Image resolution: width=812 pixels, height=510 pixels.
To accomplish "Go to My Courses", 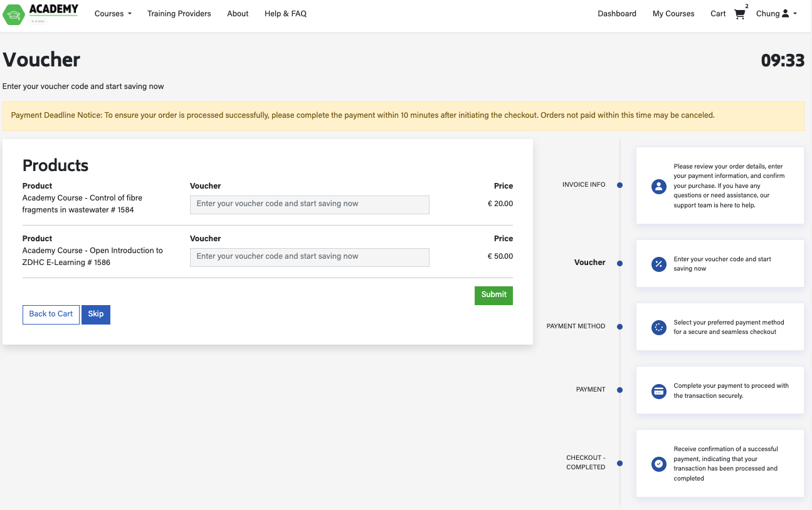I will coord(673,13).
